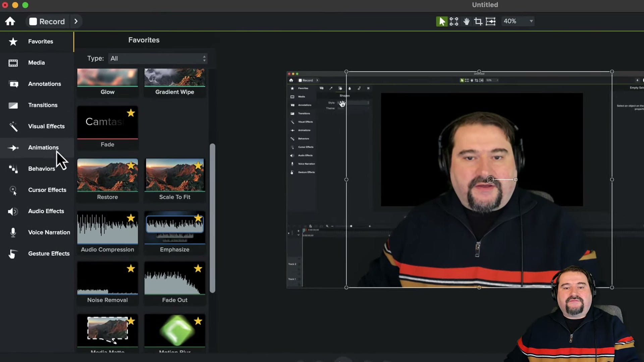The width and height of the screenshot is (644, 362).
Task: Open the Audio Effects category
Action: 46,211
